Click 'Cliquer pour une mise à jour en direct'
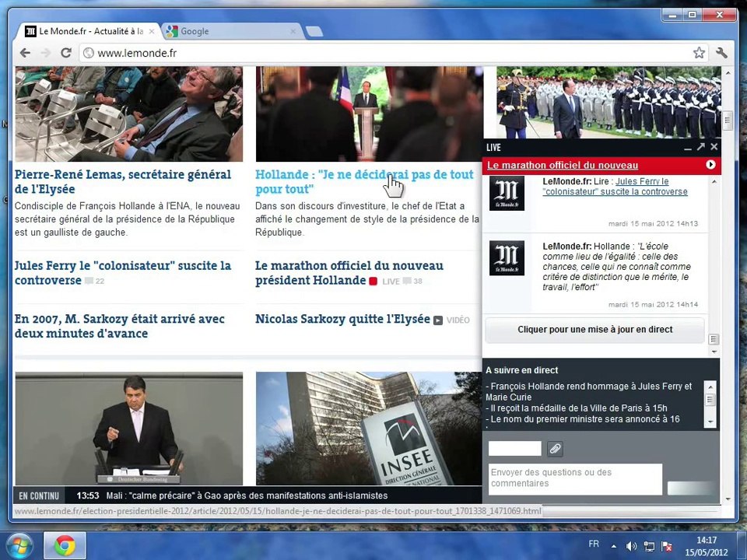Screen dimensions: 747x560 (x=594, y=330)
